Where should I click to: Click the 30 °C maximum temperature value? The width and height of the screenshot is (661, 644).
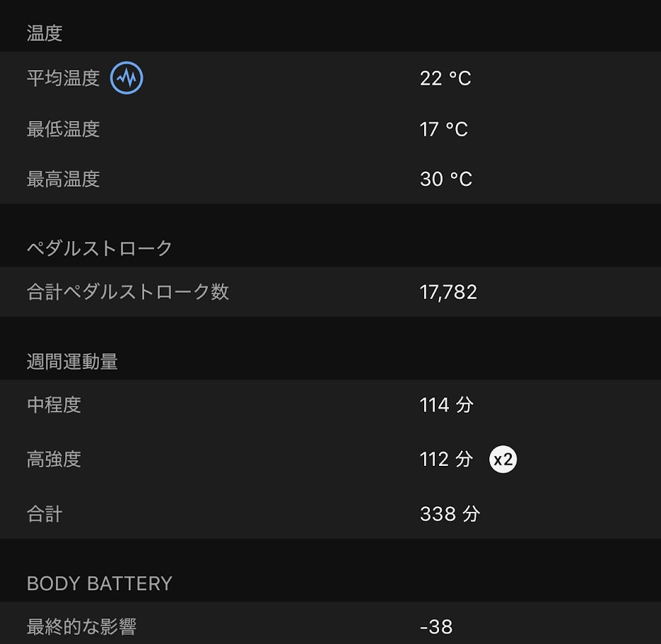445,180
